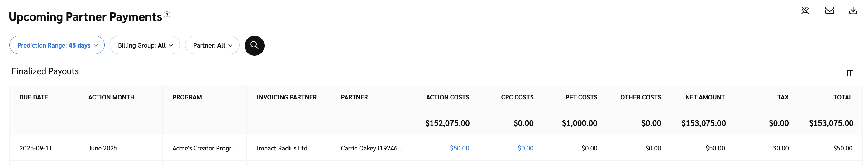Open the Partner: All filter dropdown
868x166 pixels.
212,45
